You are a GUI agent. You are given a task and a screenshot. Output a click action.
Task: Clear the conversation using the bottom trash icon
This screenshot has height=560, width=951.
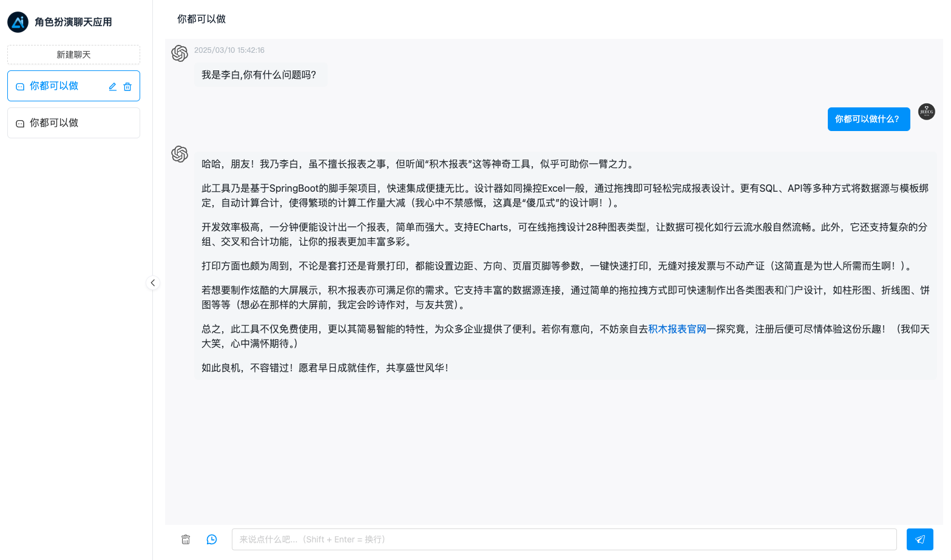pos(186,539)
